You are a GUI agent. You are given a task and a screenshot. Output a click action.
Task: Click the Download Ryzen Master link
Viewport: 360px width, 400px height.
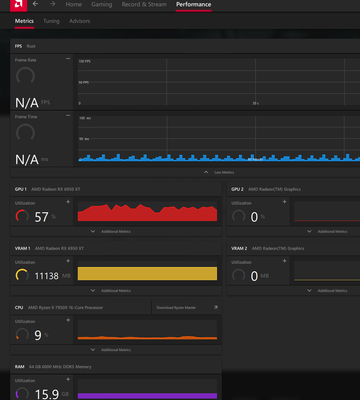point(176,308)
